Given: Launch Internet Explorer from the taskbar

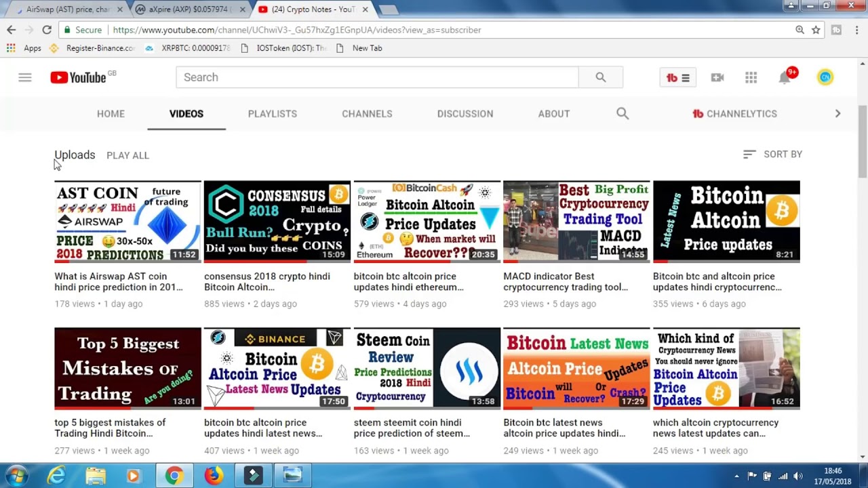Looking at the screenshot, I should pyautogui.click(x=56, y=476).
